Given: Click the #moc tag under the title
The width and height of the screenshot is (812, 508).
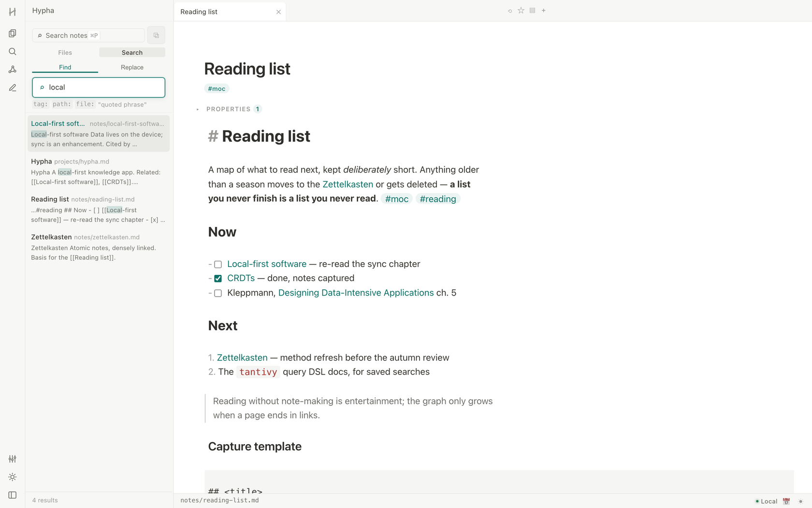Looking at the screenshot, I should [217, 89].
